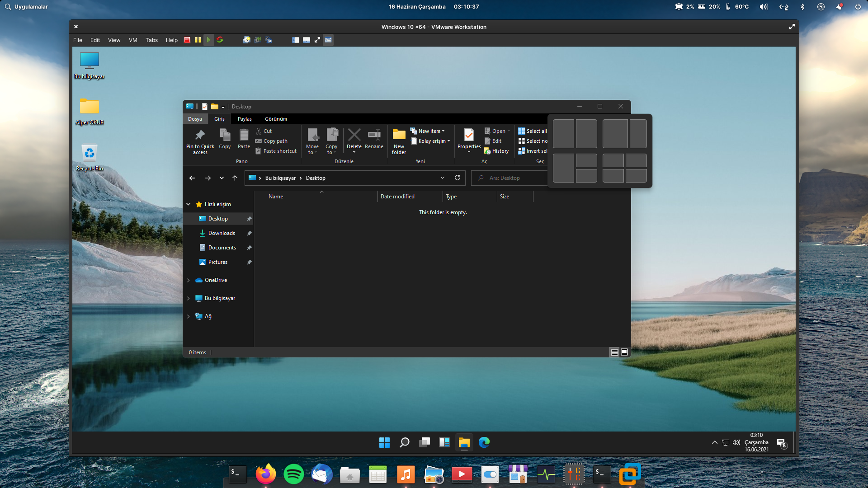Click Select all in the ribbon

[533, 131]
